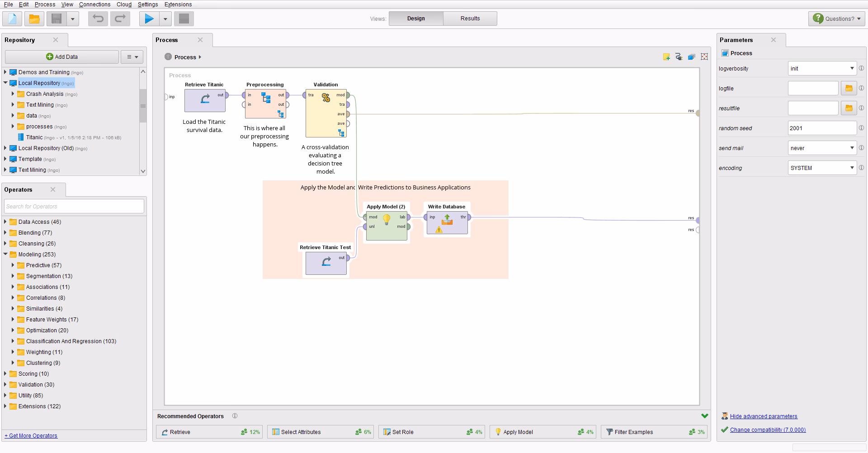Image resolution: width=868 pixels, height=453 pixels.
Task: Browse for a logfile using the folder icon
Action: [x=848, y=88]
